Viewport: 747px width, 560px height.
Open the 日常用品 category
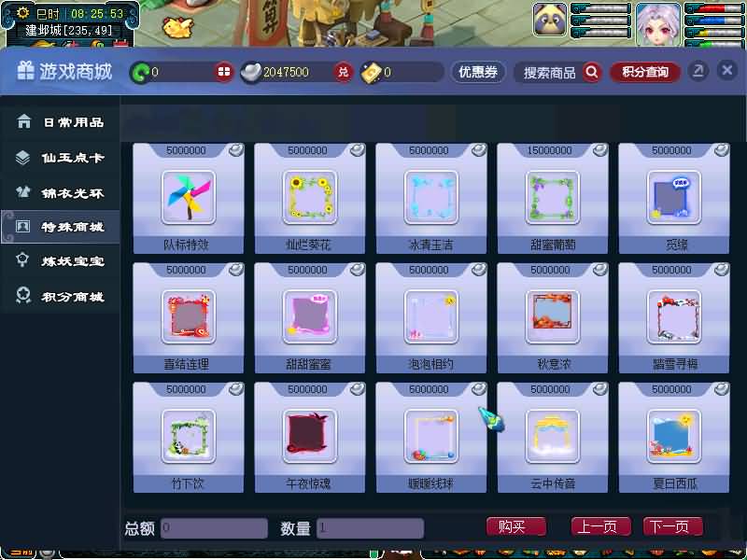click(61, 122)
